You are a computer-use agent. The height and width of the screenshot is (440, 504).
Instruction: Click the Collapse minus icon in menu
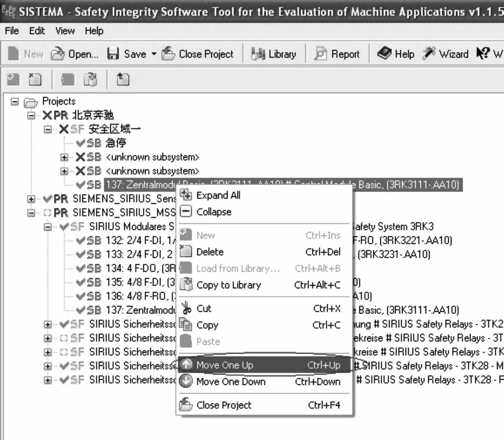click(x=186, y=212)
